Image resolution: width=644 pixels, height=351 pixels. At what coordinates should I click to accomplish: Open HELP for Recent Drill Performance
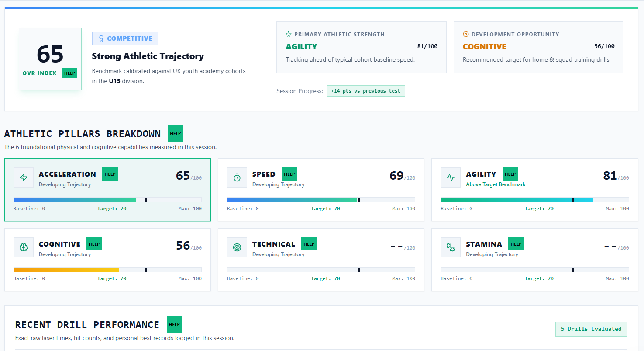pyautogui.click(x=174, y=324)
